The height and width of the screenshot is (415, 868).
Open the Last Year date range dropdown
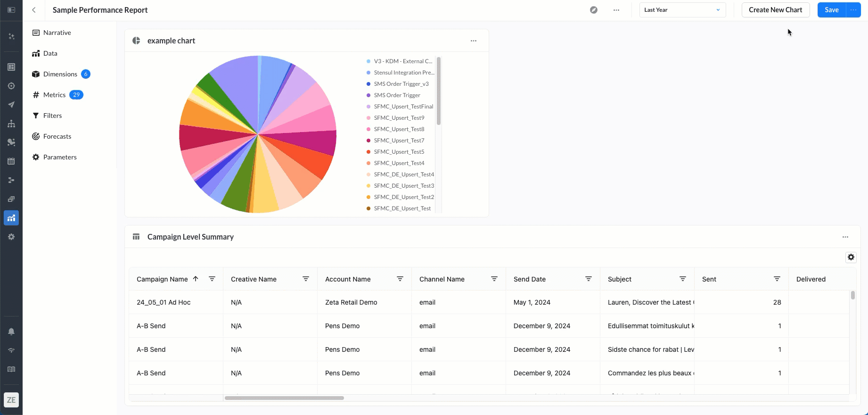682,10
